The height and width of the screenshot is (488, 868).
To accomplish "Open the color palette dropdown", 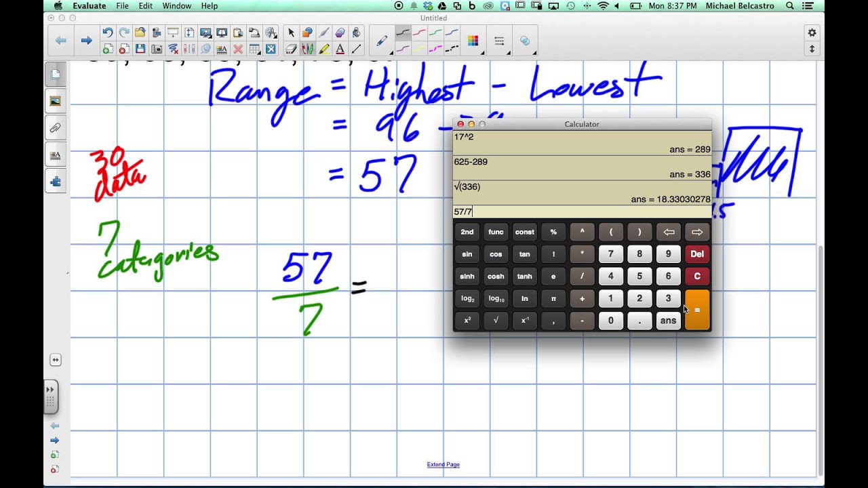I will (473, 41).
